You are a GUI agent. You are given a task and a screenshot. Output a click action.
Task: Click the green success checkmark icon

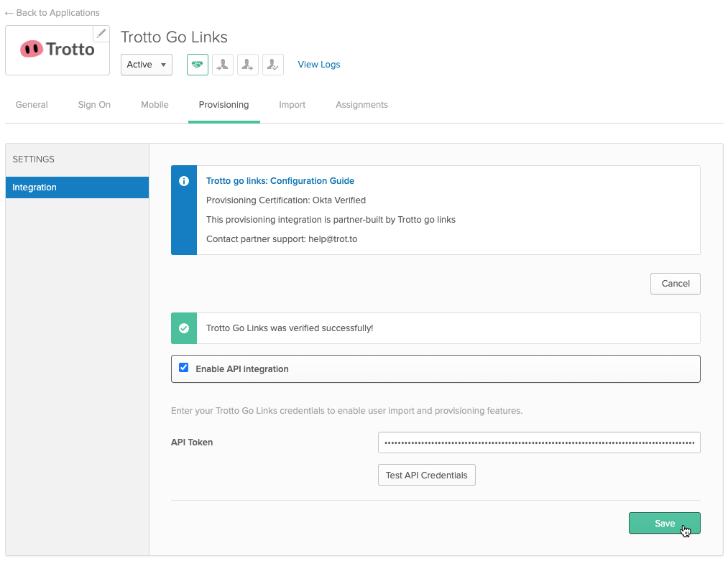click(x=184, y=328)
